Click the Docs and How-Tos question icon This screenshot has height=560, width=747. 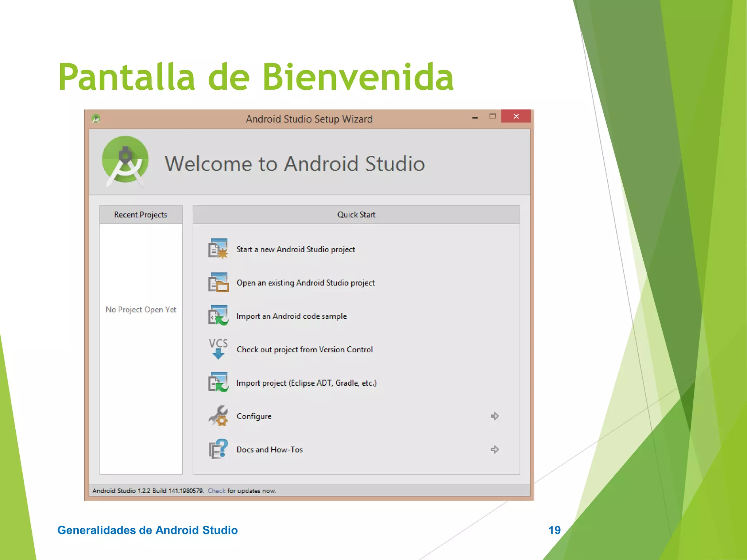218,449
